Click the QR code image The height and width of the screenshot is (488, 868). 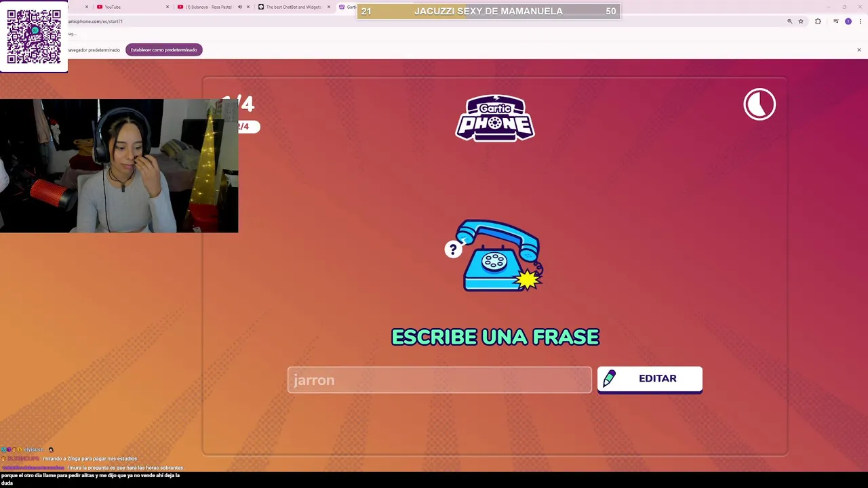(34, 36)
